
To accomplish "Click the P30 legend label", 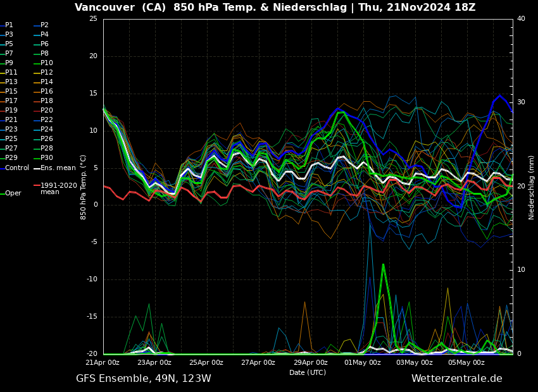I will pos(47,158).
